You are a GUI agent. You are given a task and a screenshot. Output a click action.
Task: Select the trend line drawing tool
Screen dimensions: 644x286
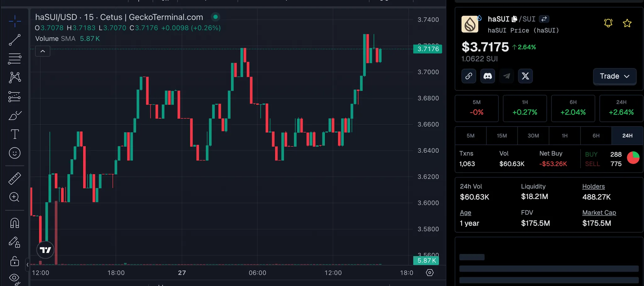point(14,40)
